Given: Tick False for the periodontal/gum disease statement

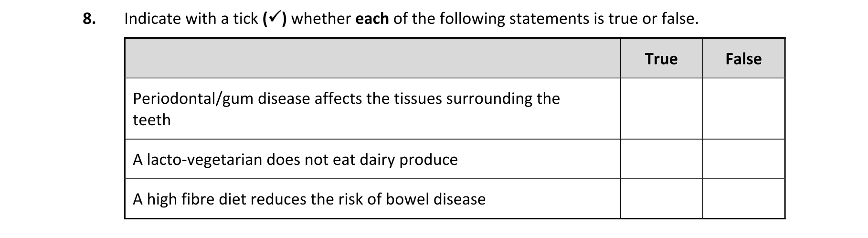Looking at the screenshot, I should pos(743,108).
